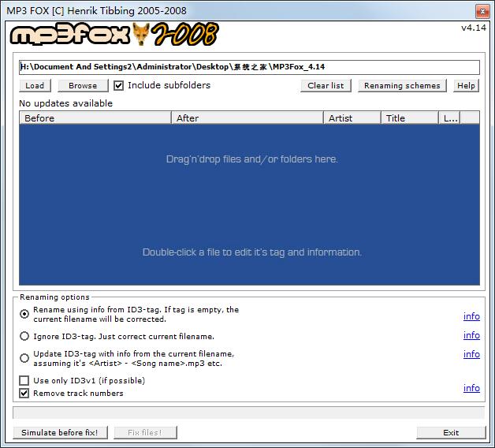The width and height of the screenshot is (495, 448).
Task: Sort by the After column header
Action: [x=247, y=118]
